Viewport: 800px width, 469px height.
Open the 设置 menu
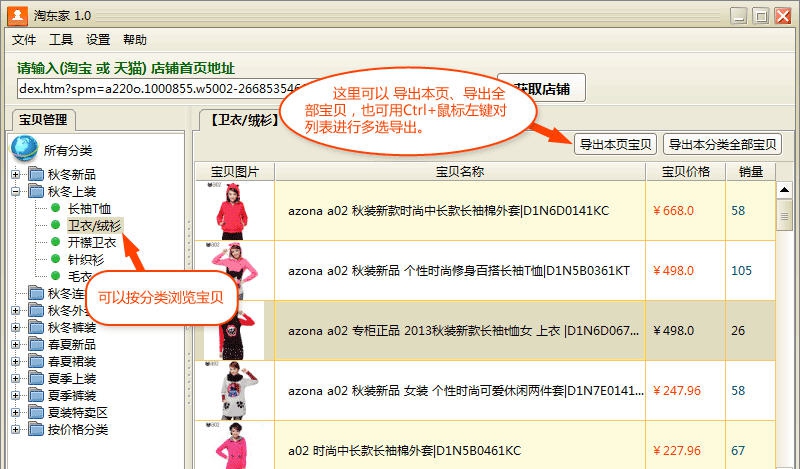pyautogui.click(x=98, y=40)
